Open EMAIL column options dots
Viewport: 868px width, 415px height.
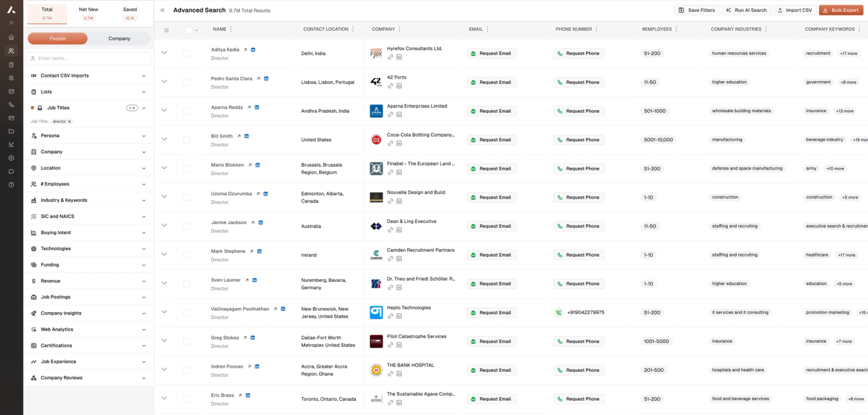click(x=488, y=29)
